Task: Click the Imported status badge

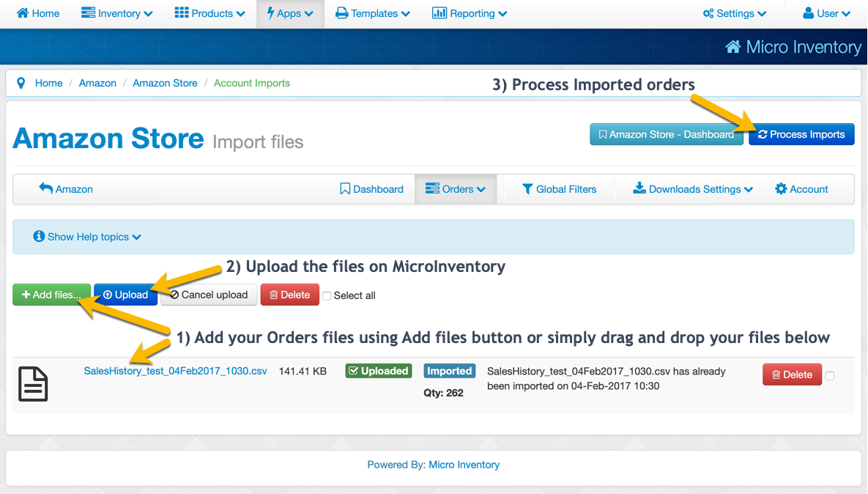Action: pyautogui.click(x=450, y=371)
